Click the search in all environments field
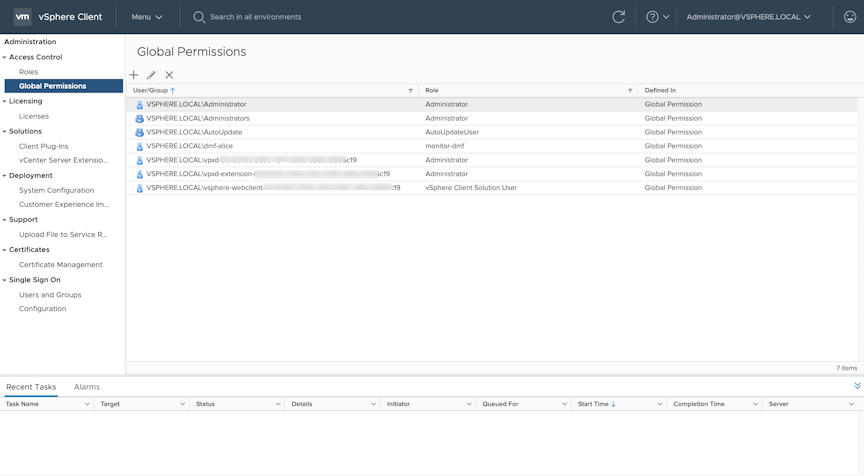 255,17
